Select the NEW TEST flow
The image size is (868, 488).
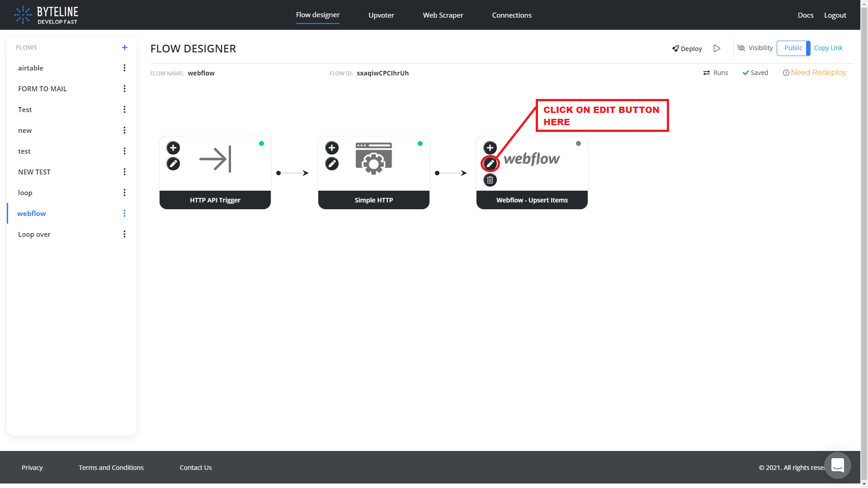click(34, 172)
